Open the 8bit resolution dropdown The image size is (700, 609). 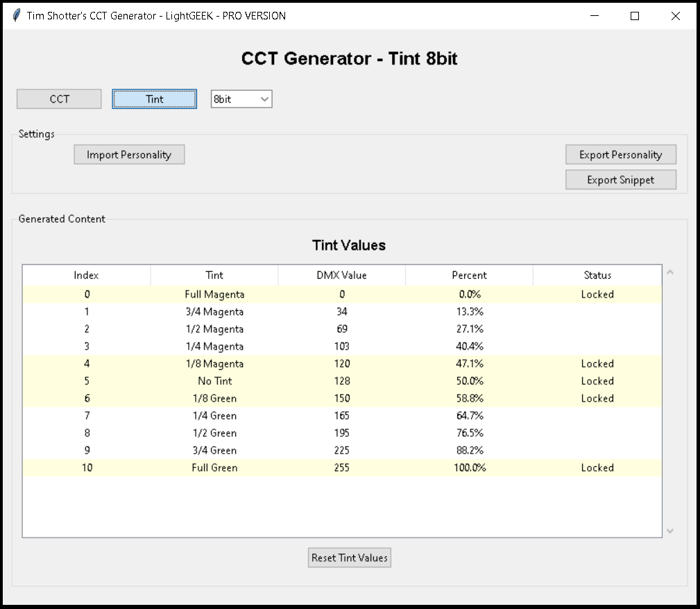(x=241, y=99)
